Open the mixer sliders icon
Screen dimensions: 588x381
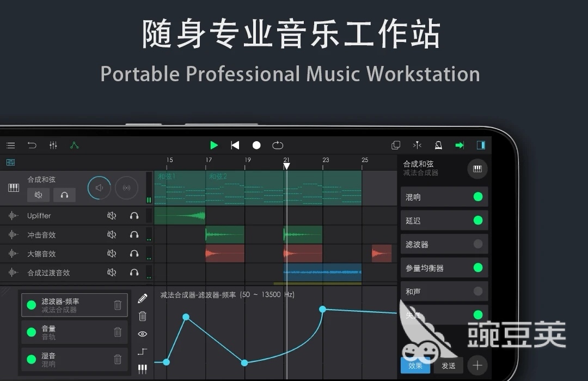click(53, 145)
